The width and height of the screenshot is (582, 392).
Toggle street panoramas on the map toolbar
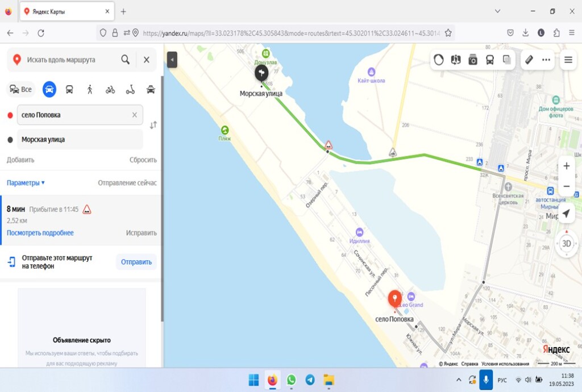pyautogui.click(x=456, y=60)
